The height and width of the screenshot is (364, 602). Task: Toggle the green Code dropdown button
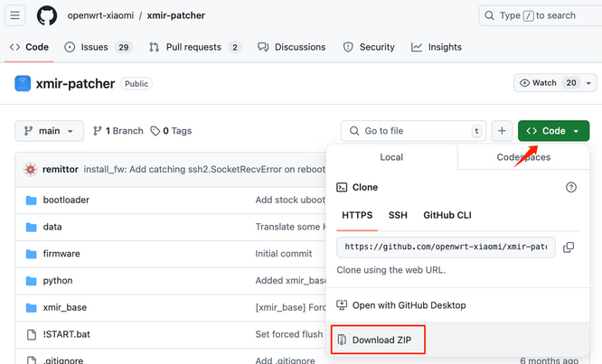click(x=553, y=131)
